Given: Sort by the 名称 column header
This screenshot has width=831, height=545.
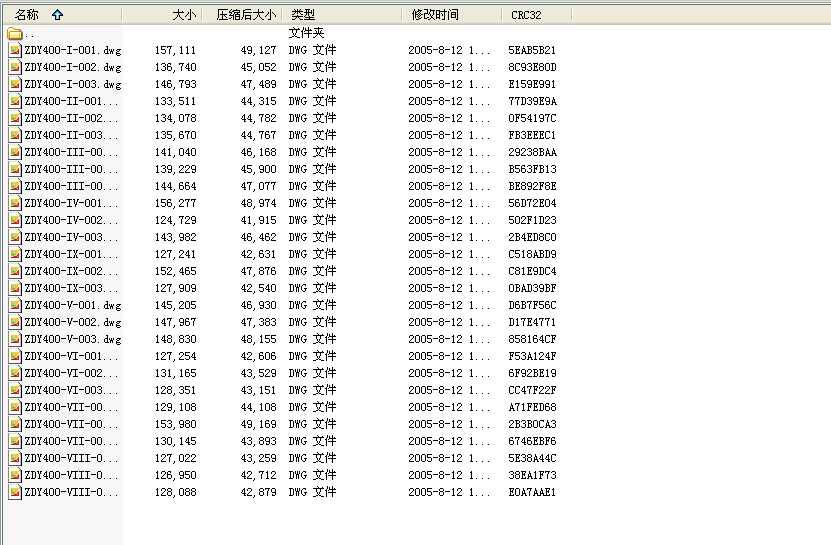Looking at the screenshot, I should 63,15.
